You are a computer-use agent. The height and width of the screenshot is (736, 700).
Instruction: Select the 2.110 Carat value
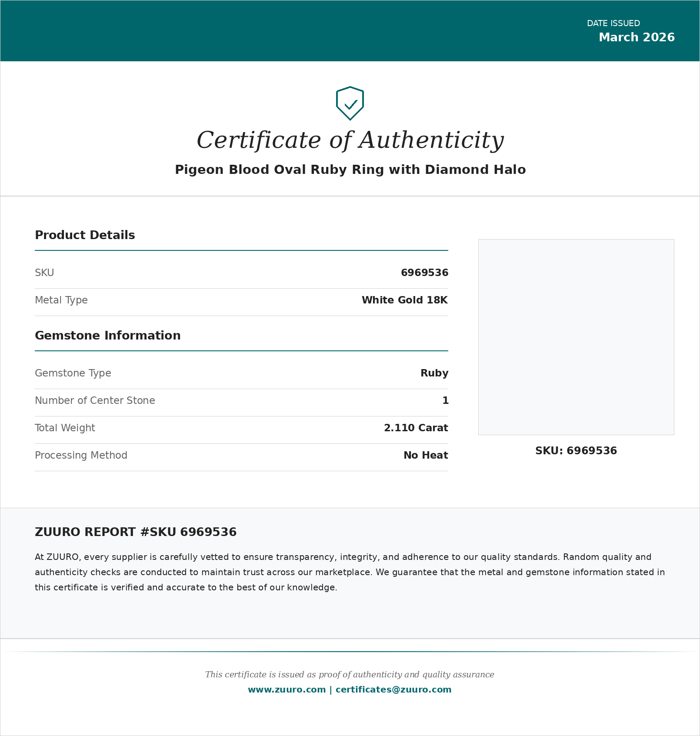(416, 428)
